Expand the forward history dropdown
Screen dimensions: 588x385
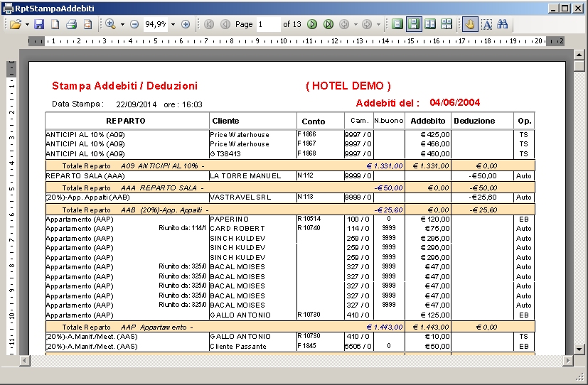(378, 25)
